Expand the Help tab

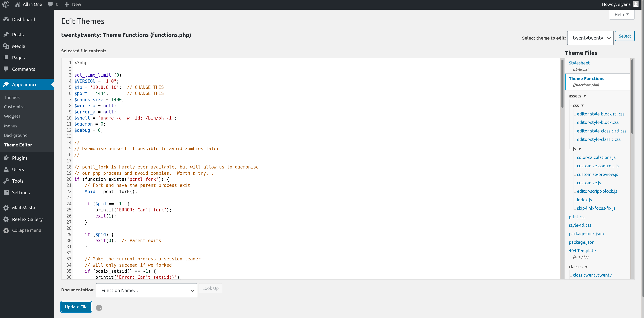(x=621, y=14)
